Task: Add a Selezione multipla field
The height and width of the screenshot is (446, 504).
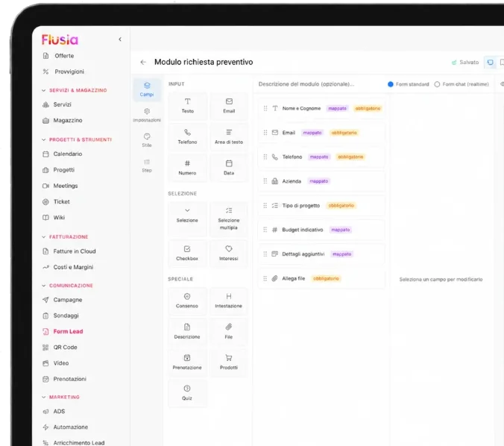Action: tap(229, 219)
